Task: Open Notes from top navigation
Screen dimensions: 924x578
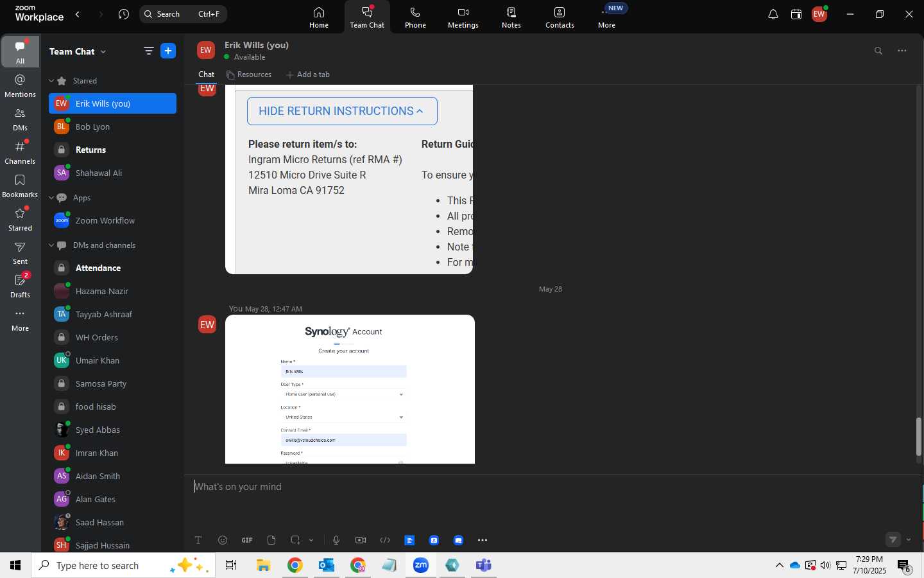Action: click(x=511, y=17)
